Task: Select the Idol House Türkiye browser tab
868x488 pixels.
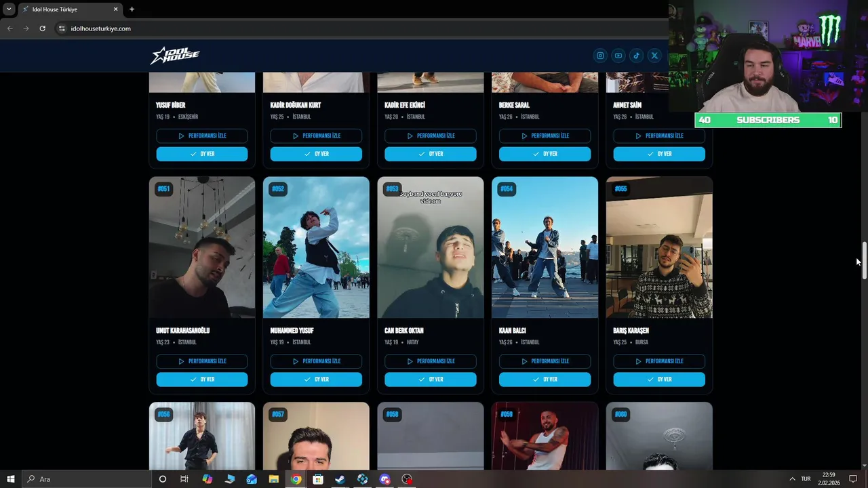Action: click(69, 9)
